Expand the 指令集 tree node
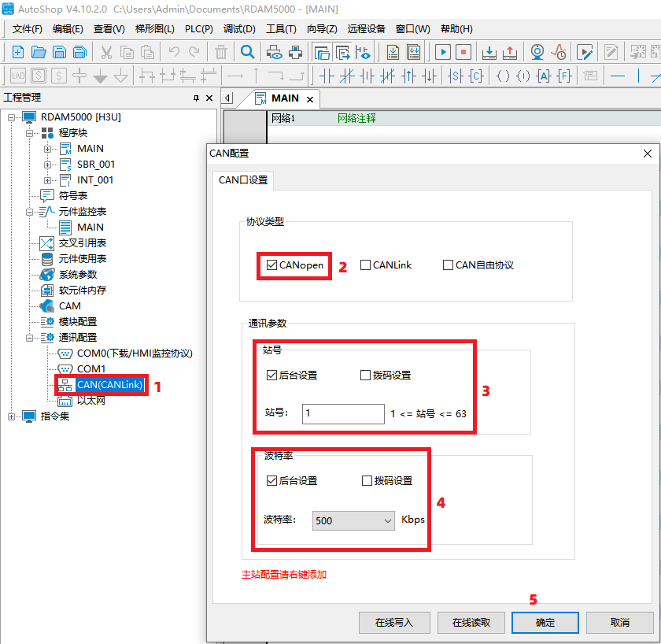This screenshot has width=661, height=644. pyautogui.click(x=12, y=416)
